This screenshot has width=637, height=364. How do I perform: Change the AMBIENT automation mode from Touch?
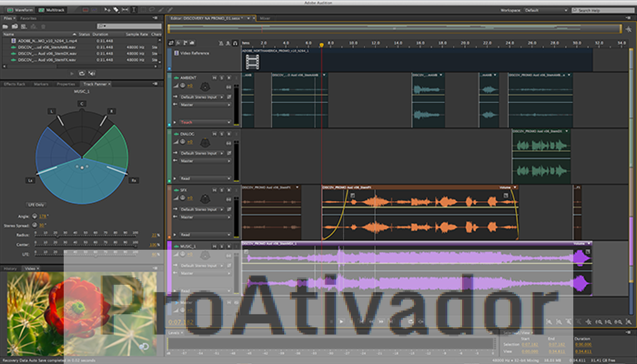tap(204, 122)
